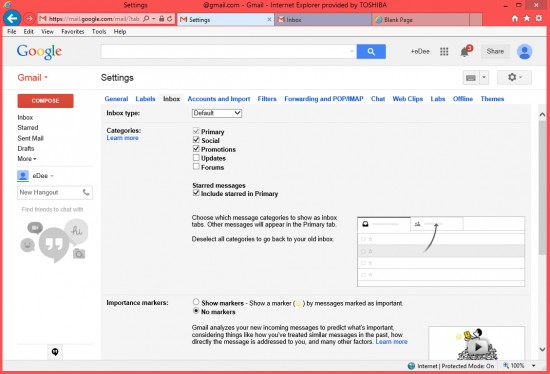The image size is (550, 374).
Task: Select the No markers radio button
Action: (196, 311)
